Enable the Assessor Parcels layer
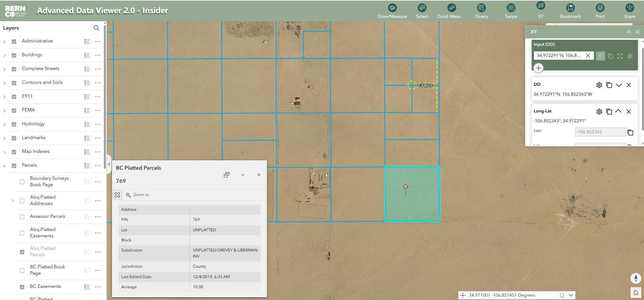644x300 pixels. tap(22, 217)
